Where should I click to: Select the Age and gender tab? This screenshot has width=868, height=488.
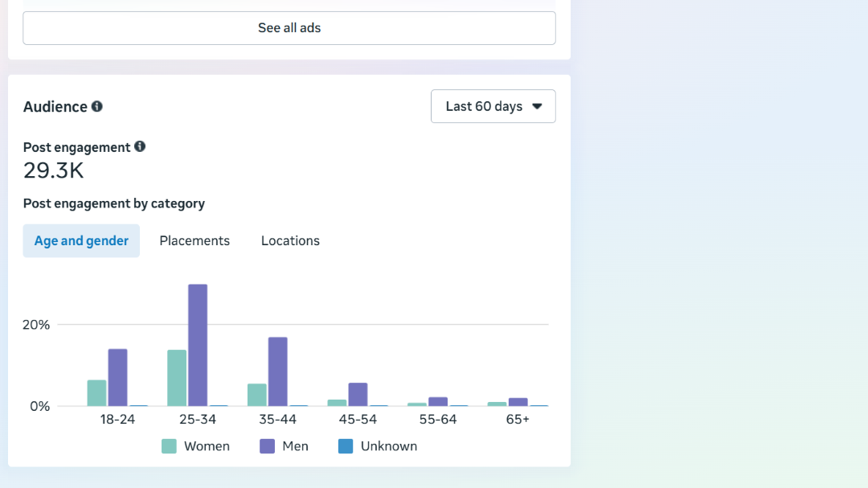[x=81, y=241]
